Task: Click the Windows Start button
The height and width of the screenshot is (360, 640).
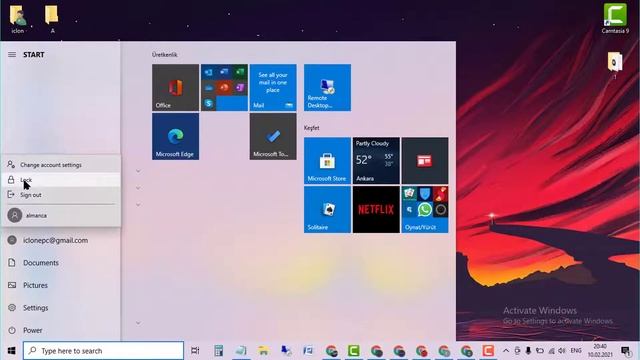Action: 11,351
